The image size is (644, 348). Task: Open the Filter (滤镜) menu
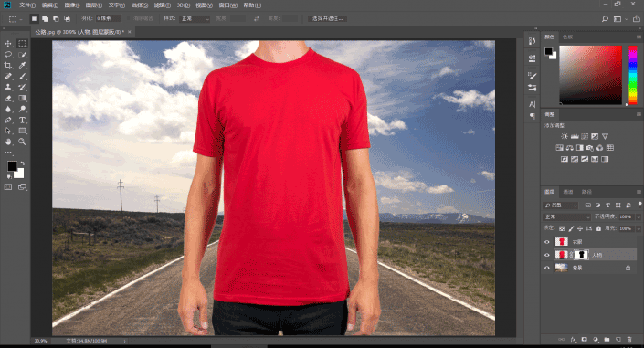pyautogui.click(x=163, y=5)
